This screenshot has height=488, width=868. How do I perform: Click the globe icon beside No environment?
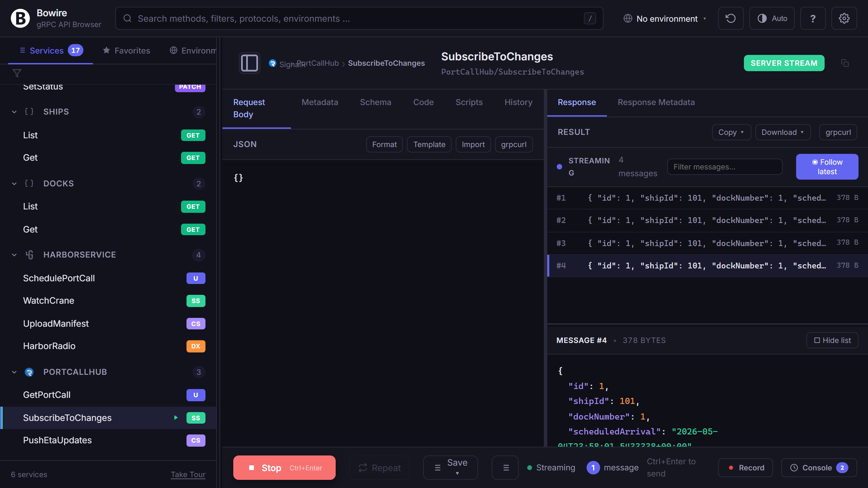(628, 18)
